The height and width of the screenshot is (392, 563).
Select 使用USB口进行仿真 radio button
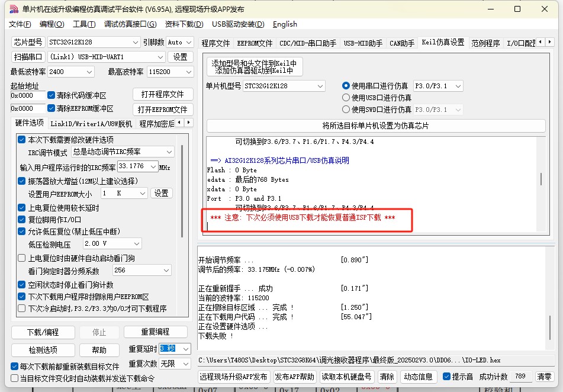(346, 97)
